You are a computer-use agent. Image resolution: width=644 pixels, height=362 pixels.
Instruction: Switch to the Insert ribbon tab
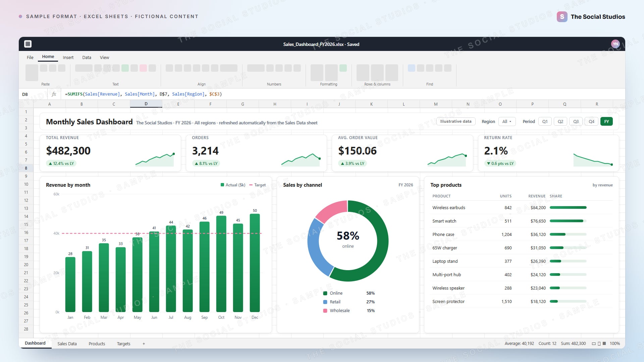68,57
